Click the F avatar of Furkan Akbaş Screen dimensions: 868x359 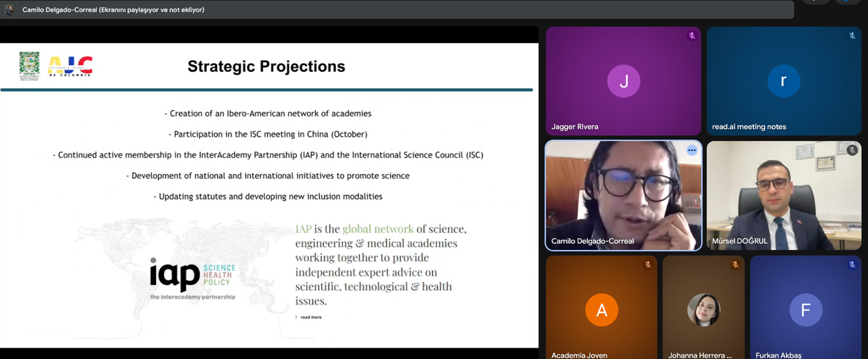[805, 310]
